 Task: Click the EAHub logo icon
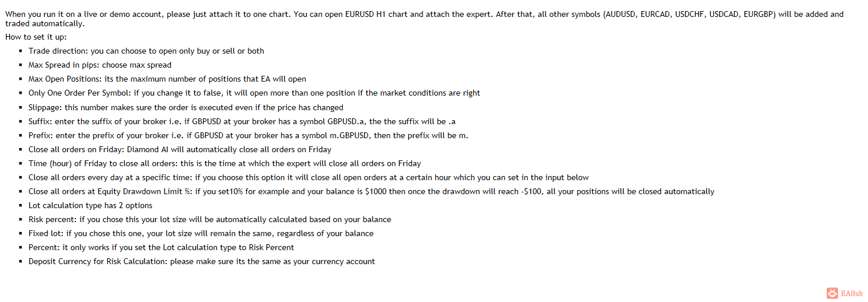pos(832,293)
